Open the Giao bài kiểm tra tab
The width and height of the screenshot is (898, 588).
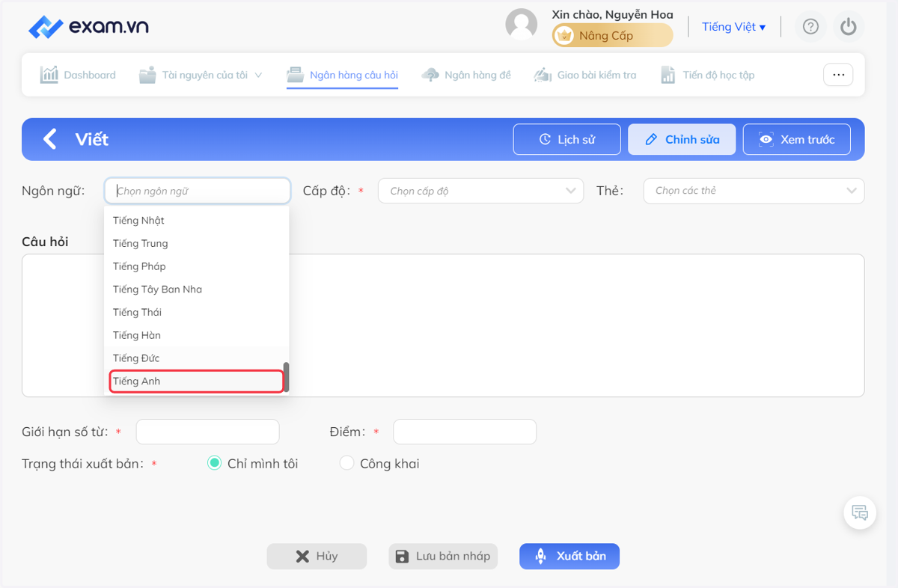click(585, 75)
